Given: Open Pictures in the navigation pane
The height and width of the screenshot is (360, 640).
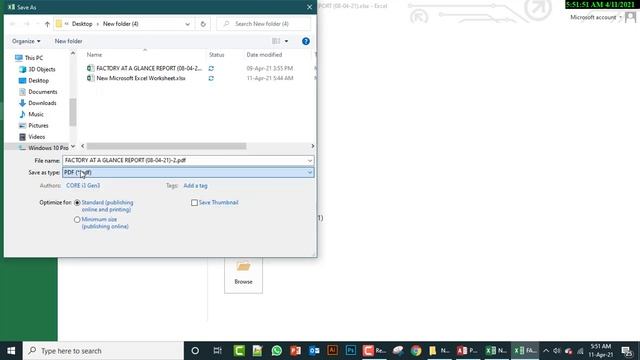Looking at the screenshot, I should click(38, 126).
